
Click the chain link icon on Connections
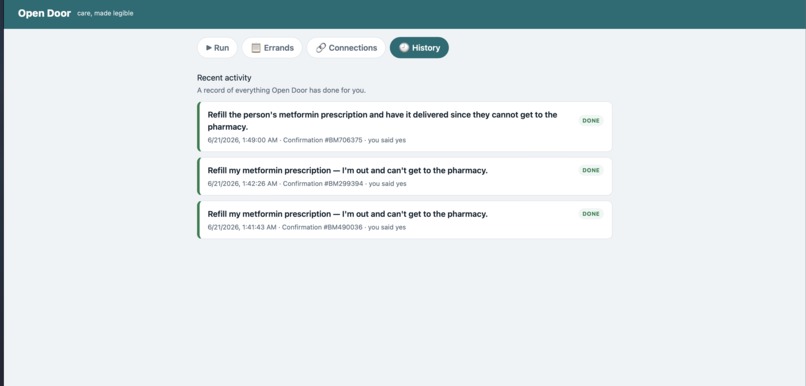click(321, 48)
